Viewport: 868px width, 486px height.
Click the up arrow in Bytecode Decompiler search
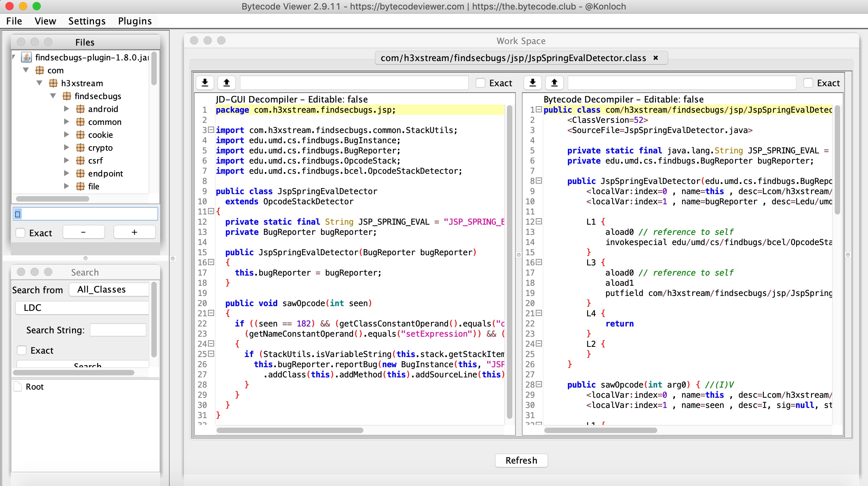554,82
